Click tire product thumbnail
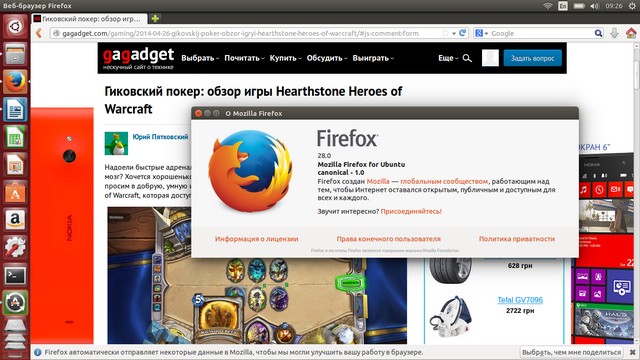Image resolution: width=640 pixels, height=360 pixels. [451, 270]
